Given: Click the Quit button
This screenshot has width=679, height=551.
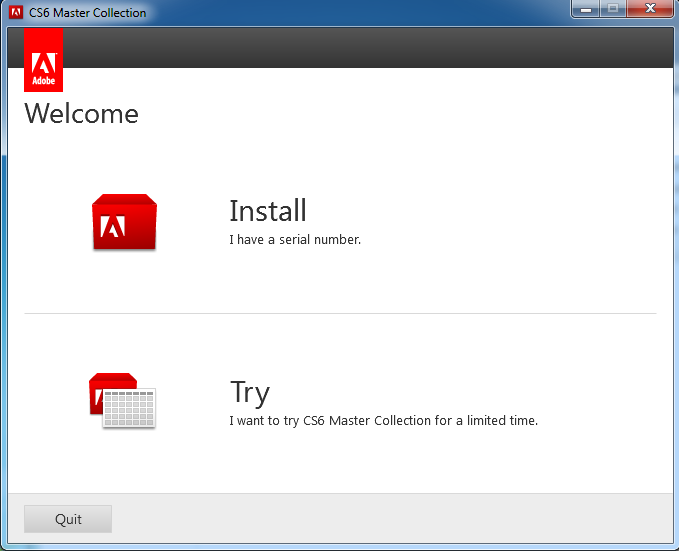Looking at the screenshot, I should point(68,519).
